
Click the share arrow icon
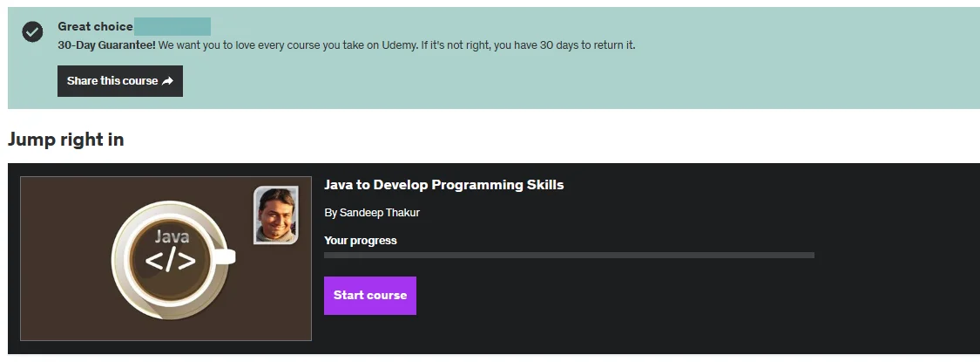tap(167, 81)
